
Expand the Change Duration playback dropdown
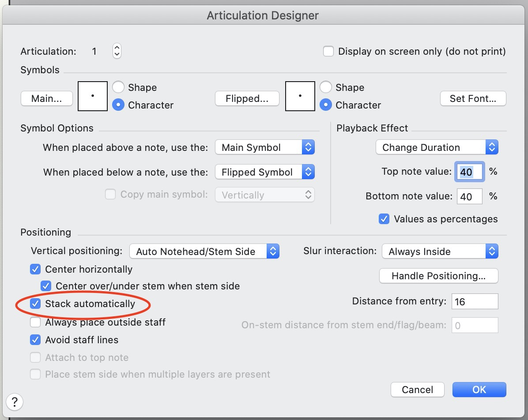pos(437,147)
